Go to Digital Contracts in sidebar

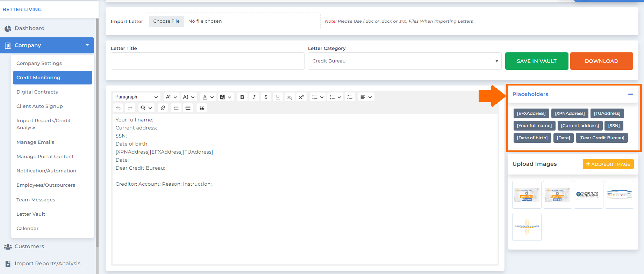[x=37, y=92]
